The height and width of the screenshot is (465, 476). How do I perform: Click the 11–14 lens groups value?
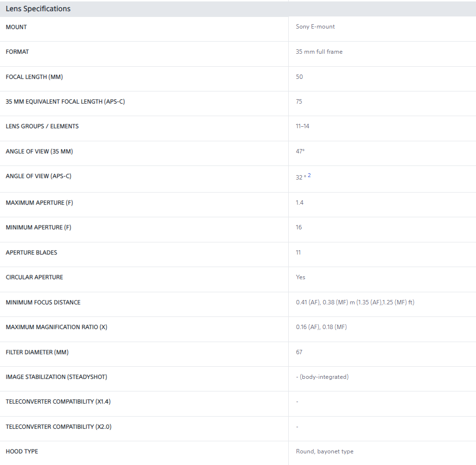(x=302, y=126)
